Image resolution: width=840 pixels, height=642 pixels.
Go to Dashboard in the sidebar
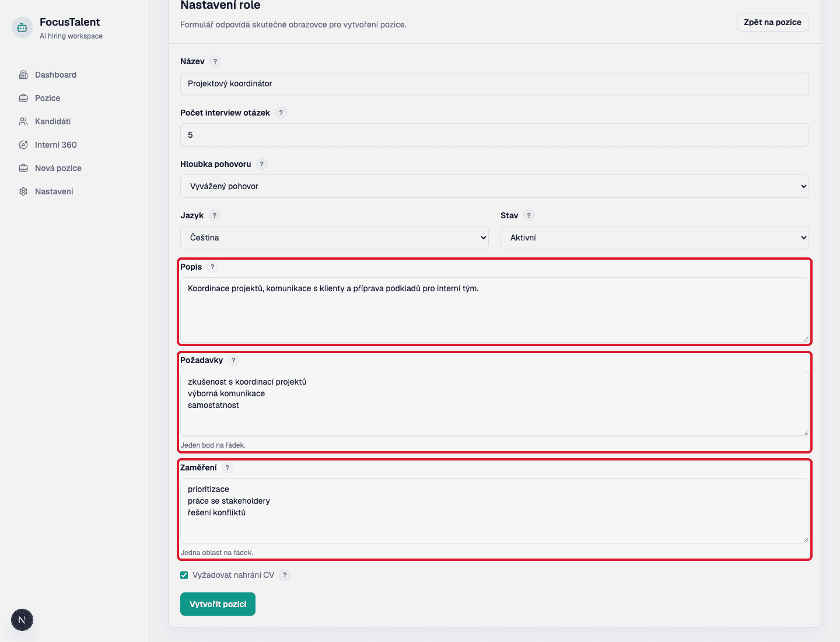pos(55,75)
